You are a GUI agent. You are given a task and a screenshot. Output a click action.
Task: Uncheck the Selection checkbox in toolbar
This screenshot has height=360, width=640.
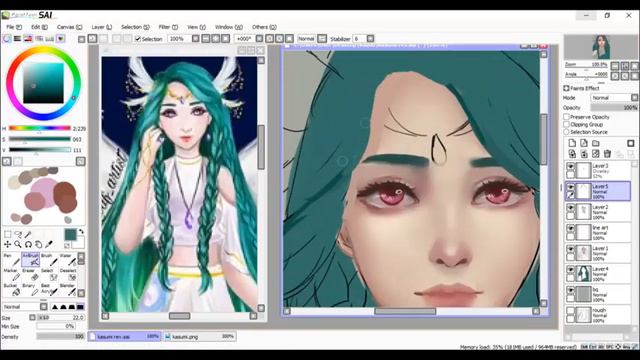pyautogui.click(x=138, y=39)
